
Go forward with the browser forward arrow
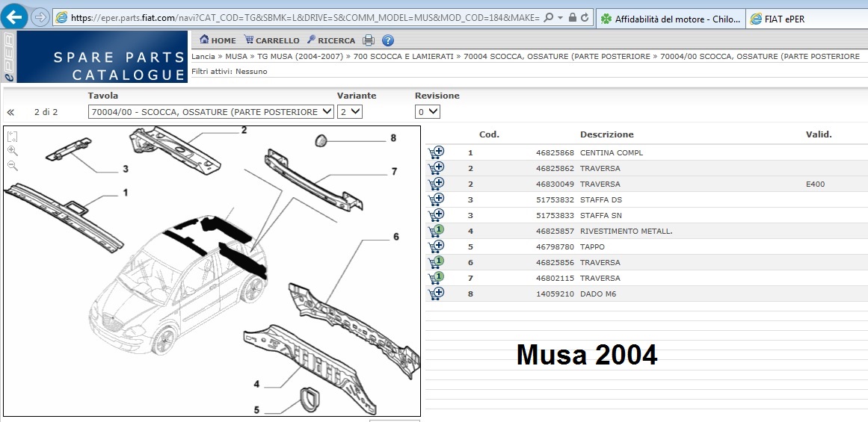pos(40,18)
